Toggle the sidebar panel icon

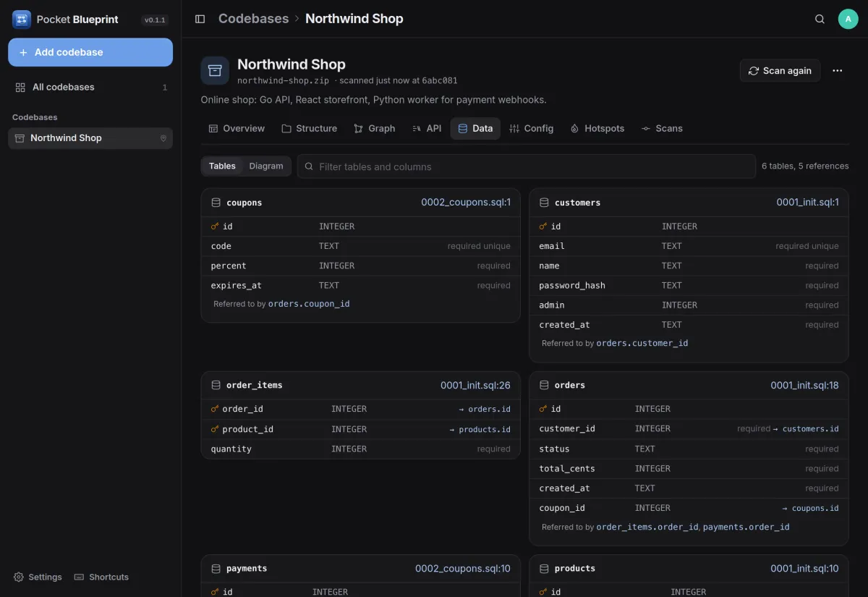pyautogui.click(x=200, y=19)
